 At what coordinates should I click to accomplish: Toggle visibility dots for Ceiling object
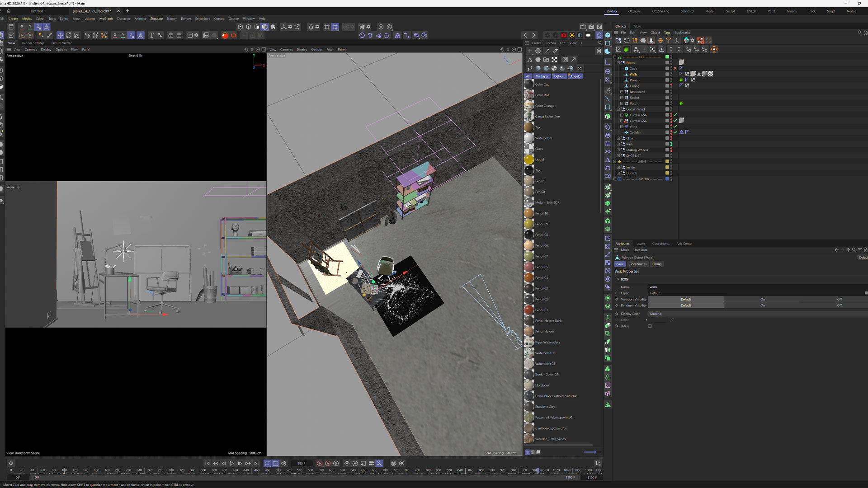671,86
